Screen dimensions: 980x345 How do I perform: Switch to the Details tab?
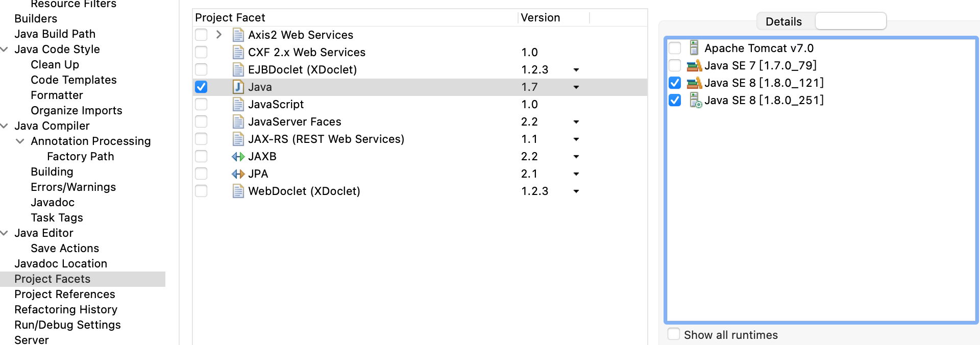[x=783, y=21]
